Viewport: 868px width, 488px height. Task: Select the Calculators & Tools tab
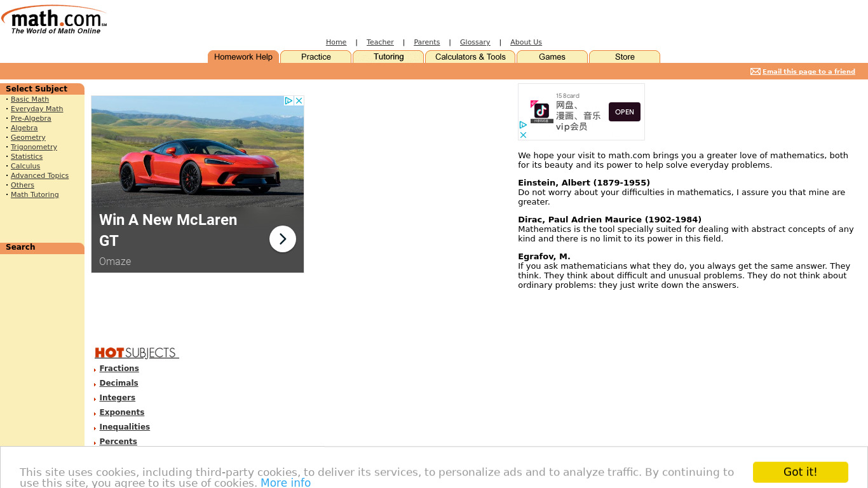pyautogui.click(x=470, y=57)
